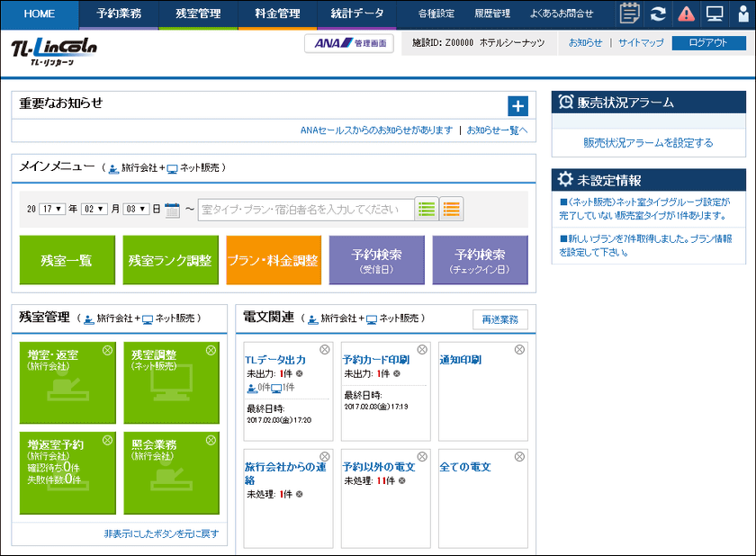Image resolution: width=756 pixels, height=556 pixels.
Task: Click the orange list icon button
Action: coord(452,209)
